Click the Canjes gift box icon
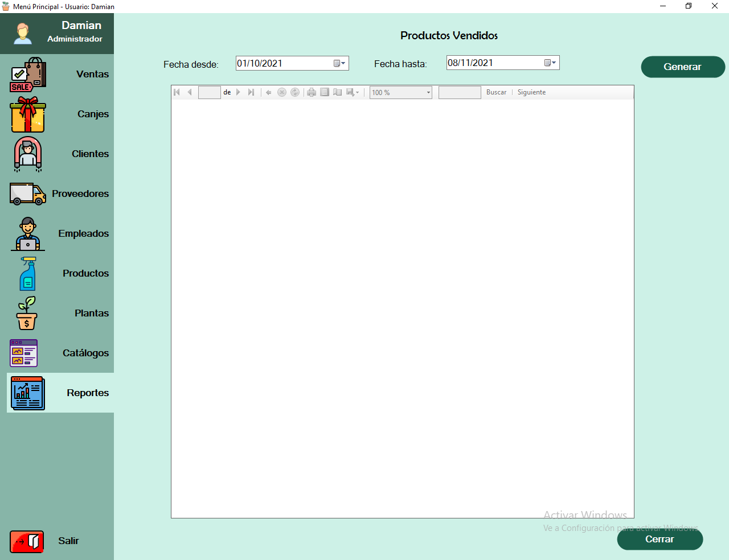The height and width of the screenshot is (560, 729). coord(28,114)
